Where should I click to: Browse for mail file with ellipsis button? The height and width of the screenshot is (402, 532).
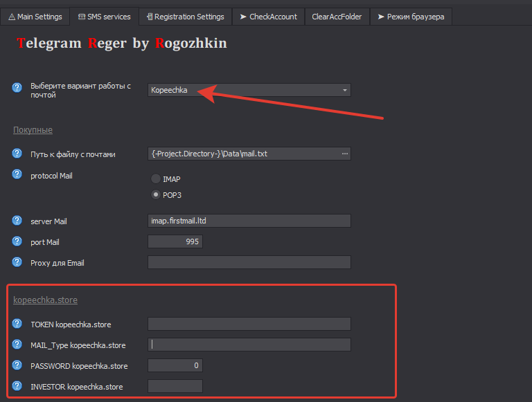[345, 154]
